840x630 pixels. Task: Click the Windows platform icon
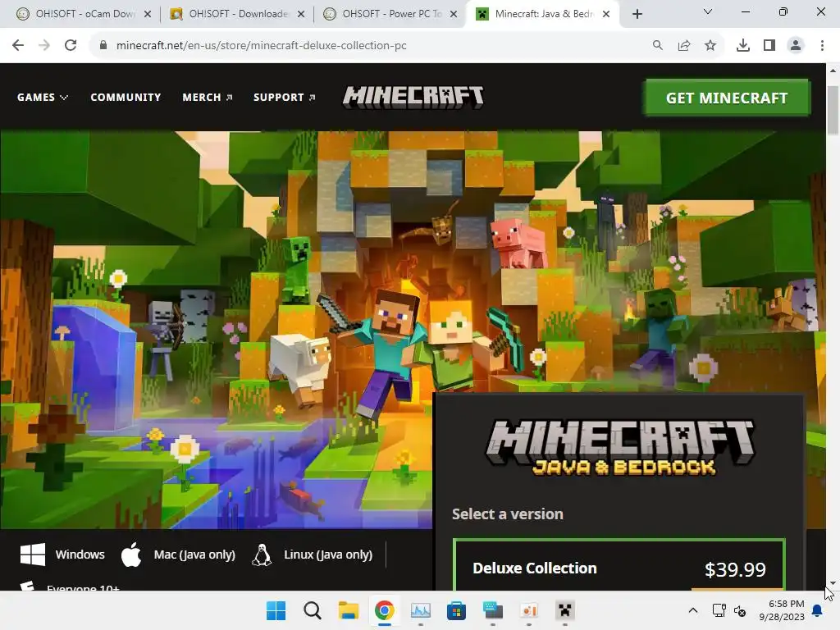pyautogui.click(x=33, y=555)
